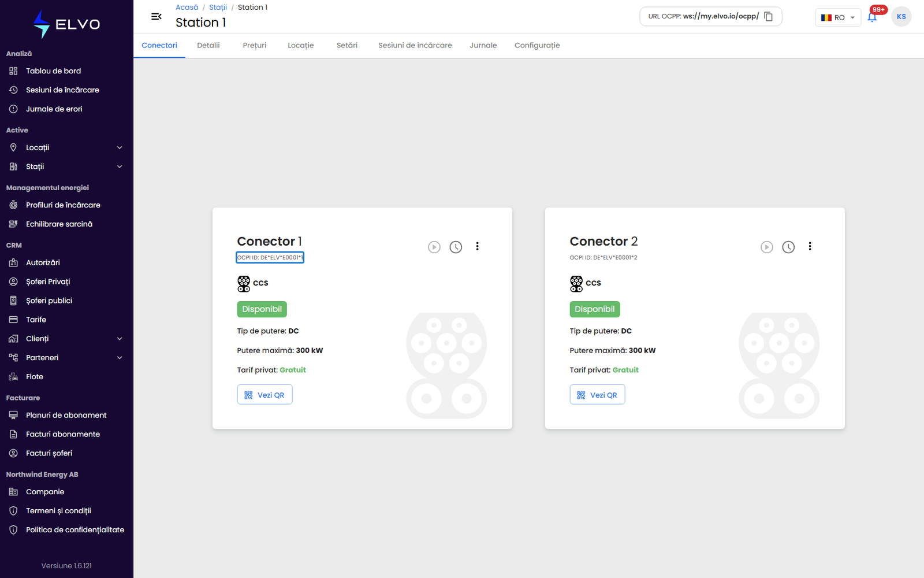Open more options for Conector 2
Screen dimensions: 924x578
tap(810, 246)
